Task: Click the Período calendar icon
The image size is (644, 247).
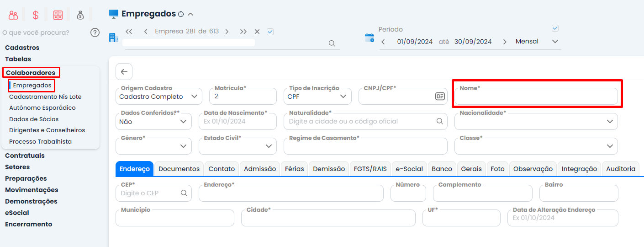Action: click(x=369, y=38)
